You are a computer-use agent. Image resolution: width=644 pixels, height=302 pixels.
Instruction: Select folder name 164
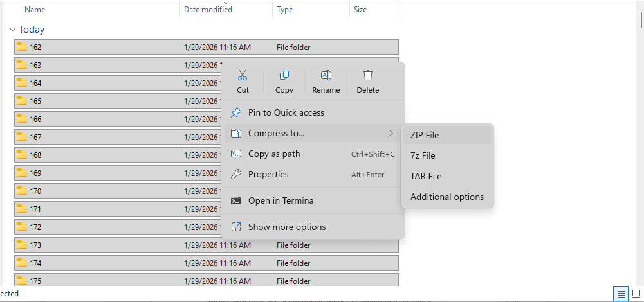(35, 84)
